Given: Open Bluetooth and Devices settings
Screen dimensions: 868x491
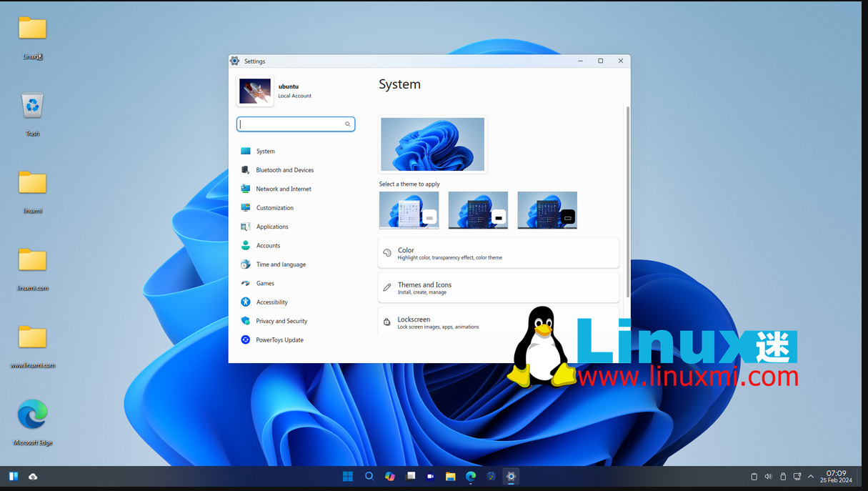Looking at the screenshot, I should 284,170.
